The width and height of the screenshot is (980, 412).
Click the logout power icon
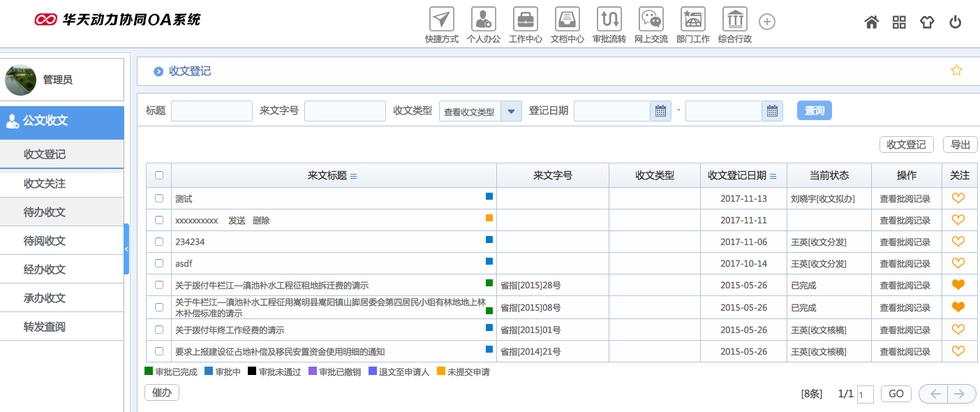click(x=955, y=22)
